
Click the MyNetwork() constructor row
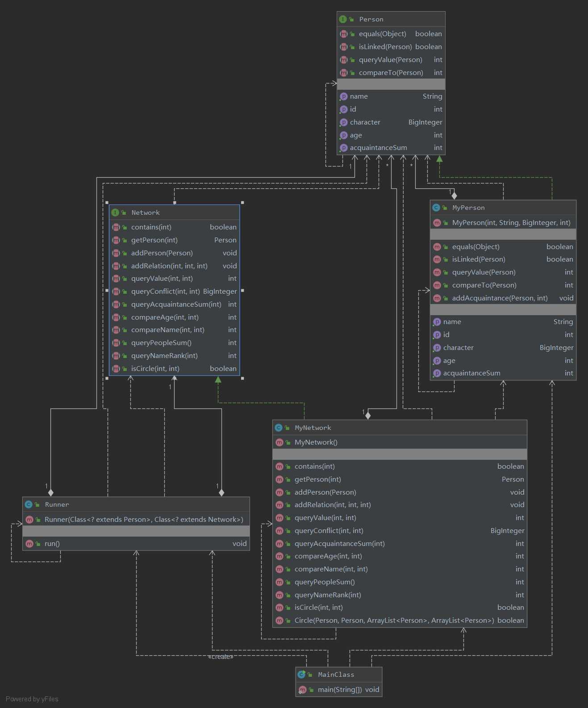click(400, 442)
